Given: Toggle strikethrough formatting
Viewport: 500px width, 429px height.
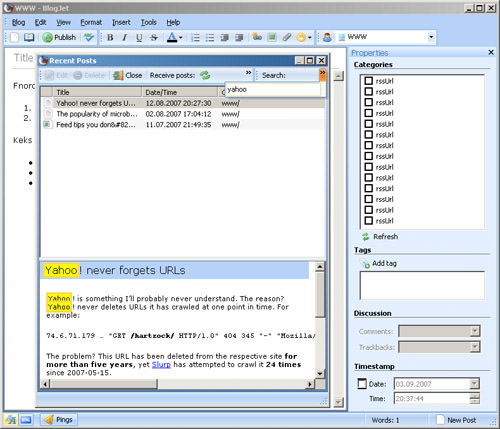Looking at the screenshot, I should click(154, 38).
